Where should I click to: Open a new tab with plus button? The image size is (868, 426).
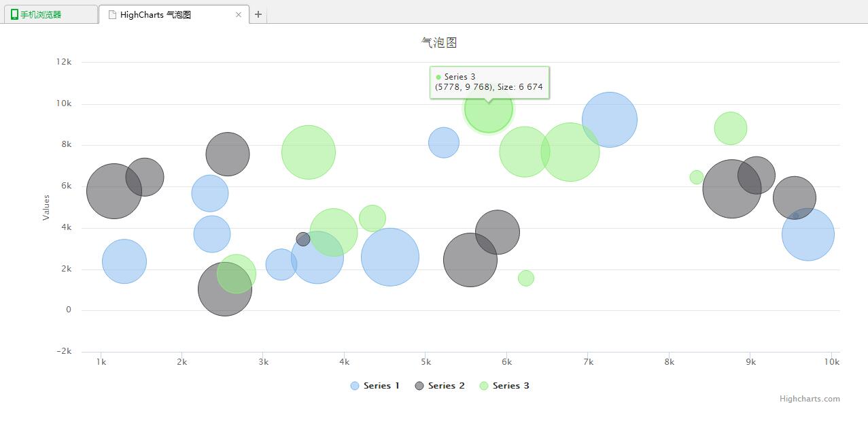pyautogui.click(x=258, y=14)
